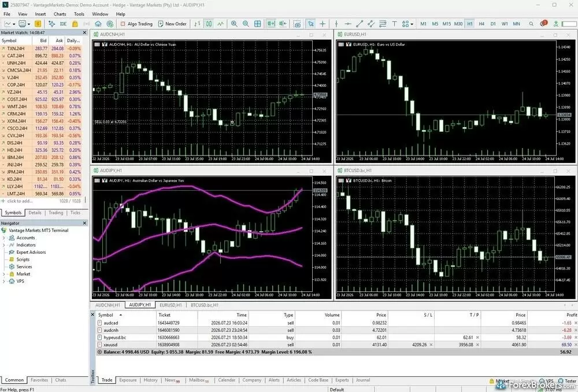Screen dimensions: 578x392
Task: Draw a vertical line tool
Action: (x=336, y=24)
